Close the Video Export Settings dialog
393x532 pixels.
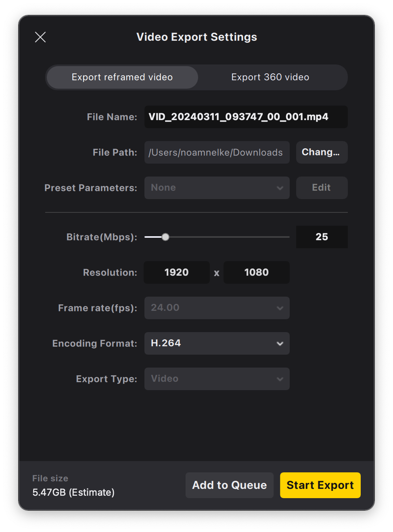[40, 37]
